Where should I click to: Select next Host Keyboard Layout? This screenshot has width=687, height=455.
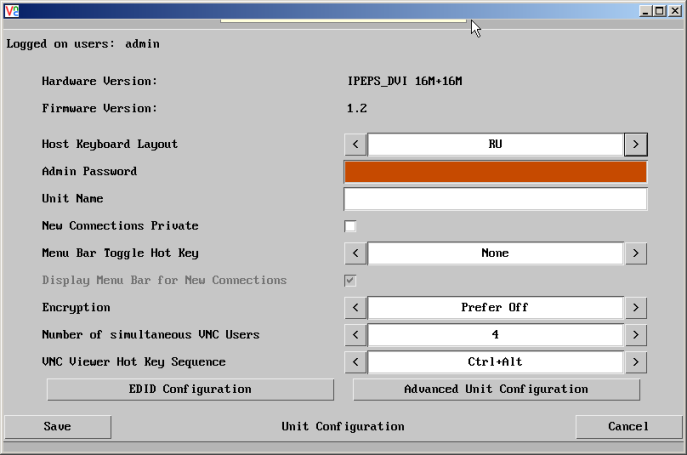[x=636, y=144]
